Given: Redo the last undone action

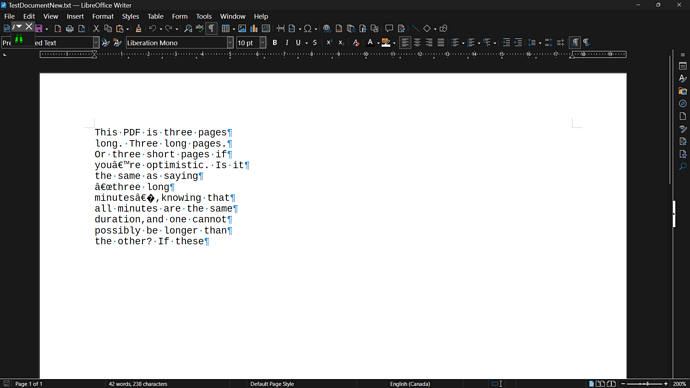Looking at the screenshot, I should [x=169, y=29].
